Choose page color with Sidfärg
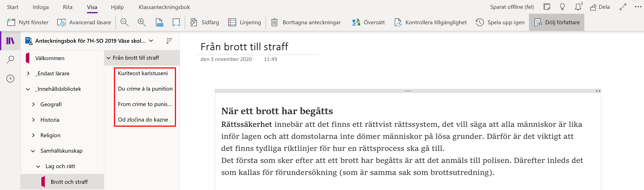The height and width of the screenshot is (190, 644). click(x=204, y=23)
